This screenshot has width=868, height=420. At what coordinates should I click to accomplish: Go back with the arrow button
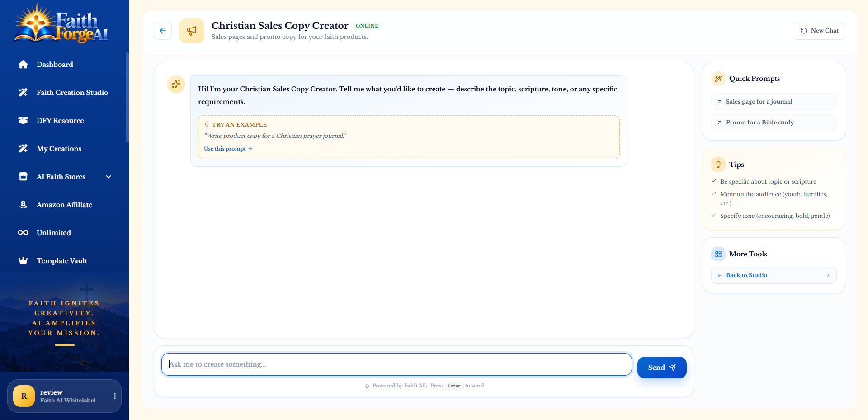[x=163, y=31]
